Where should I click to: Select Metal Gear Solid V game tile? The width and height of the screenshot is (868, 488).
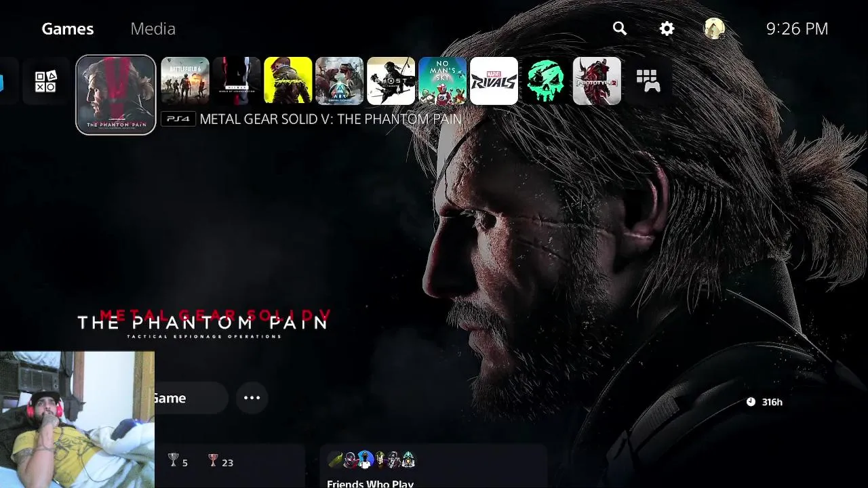[x=116, y=95]
